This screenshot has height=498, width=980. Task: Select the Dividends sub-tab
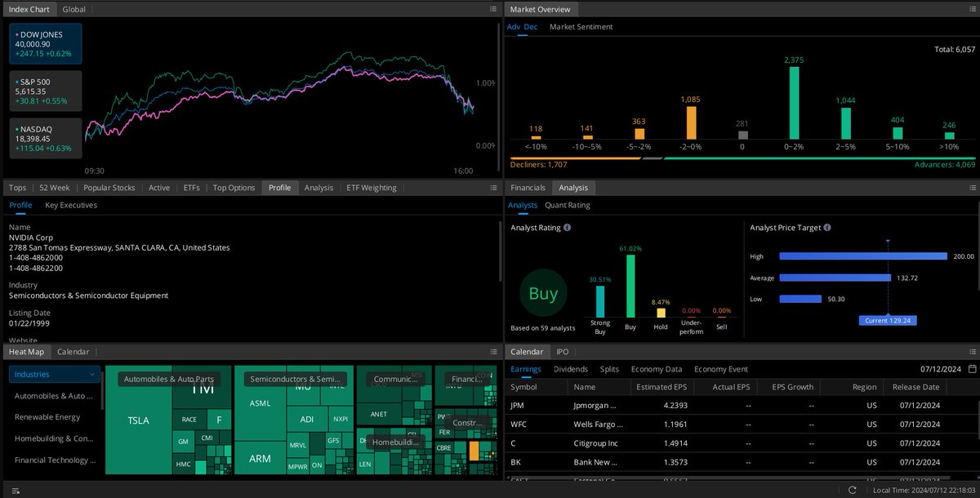tap(571, 369)
